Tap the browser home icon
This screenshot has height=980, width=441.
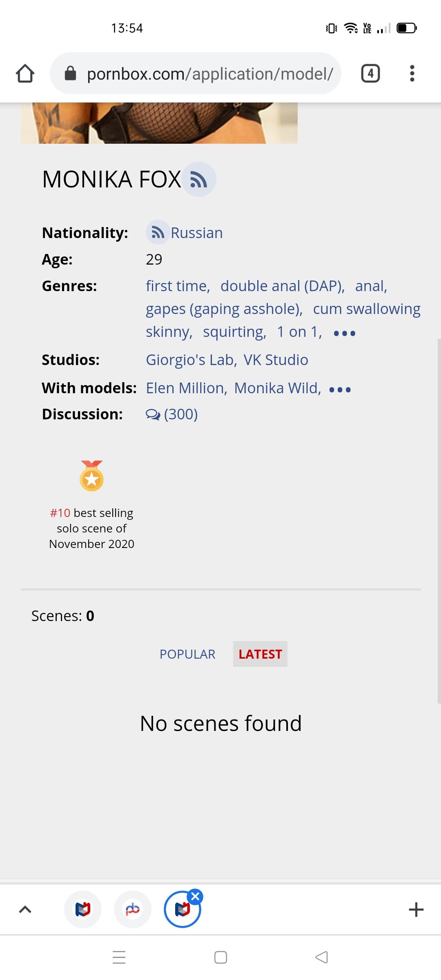[25, 74]
